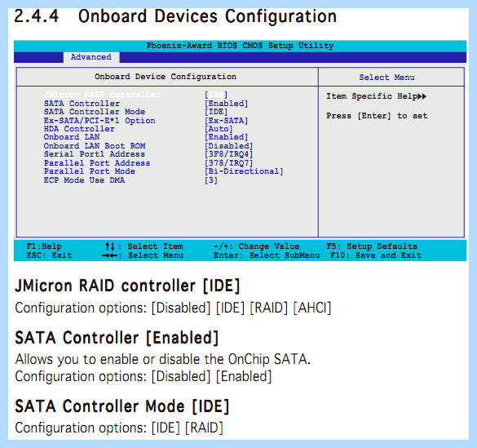The image size is (477, 448).
Task: Select the JMicron RAID controller setting
Action: click(x=102, y=95)
